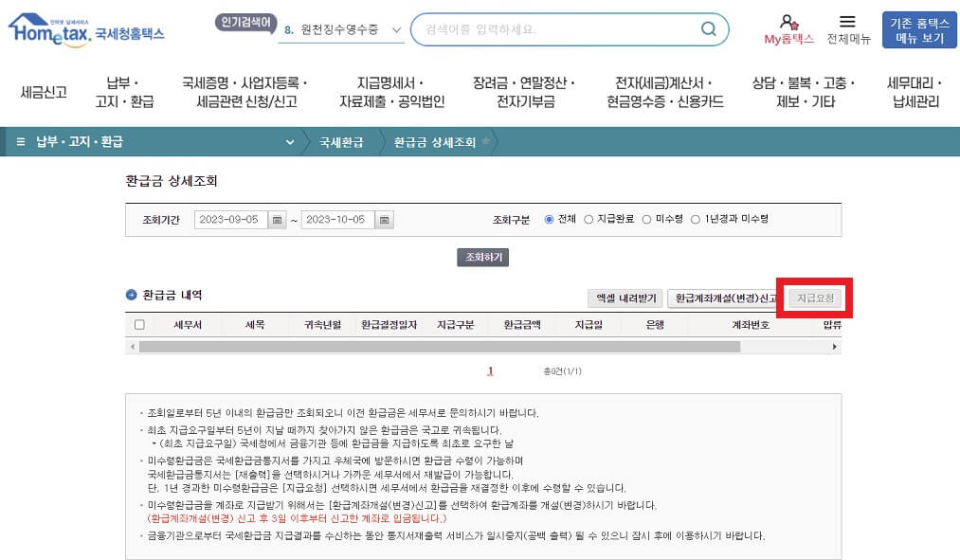Click the highlighted 지급요청 button

(x=813, y=296)
